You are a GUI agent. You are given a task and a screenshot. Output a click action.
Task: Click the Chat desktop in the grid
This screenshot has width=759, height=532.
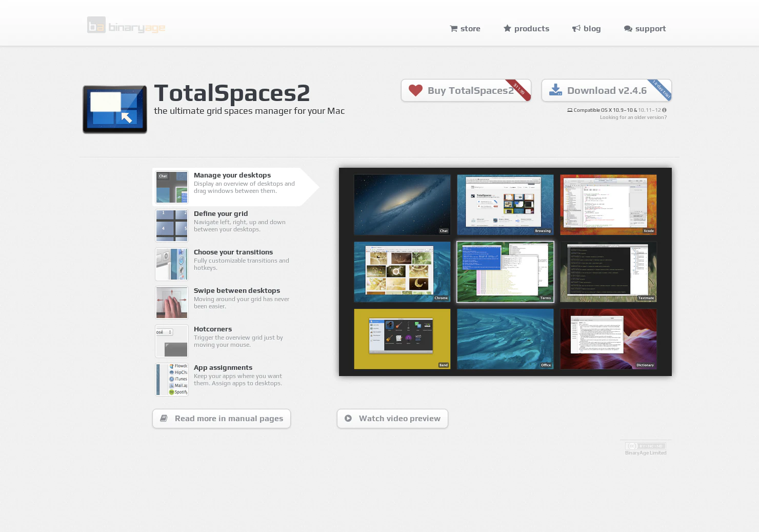click(x=402, y=205)
